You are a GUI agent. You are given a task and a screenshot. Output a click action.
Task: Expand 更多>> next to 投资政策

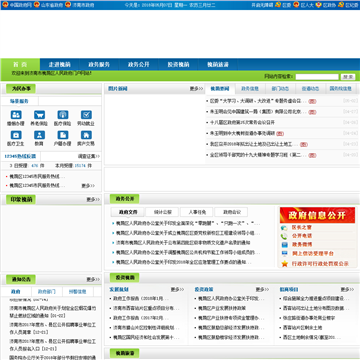[262, 289]
